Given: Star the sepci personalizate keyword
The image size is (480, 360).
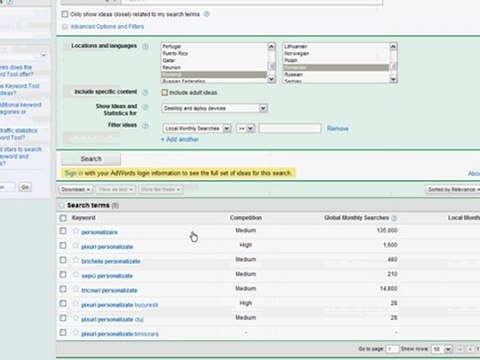Looking at the screenshot, I should click(76, 274).
